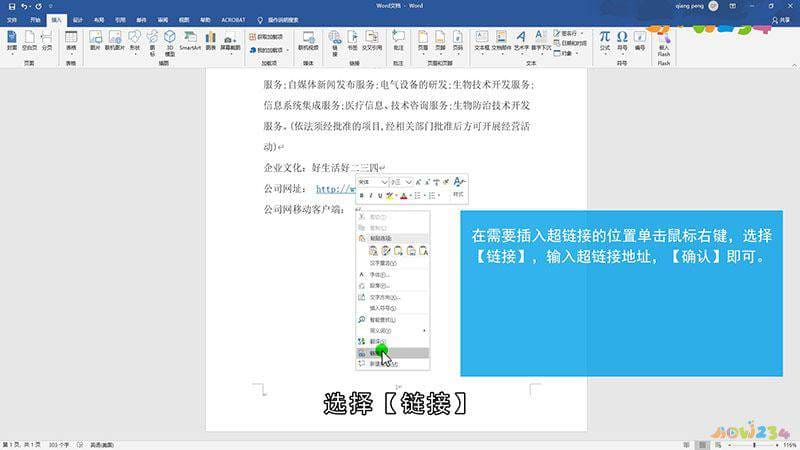Click the WordArt (艺术字) icon
Image resolution: width=800 pixels, height=450 pixels.
tap(521, 41)
